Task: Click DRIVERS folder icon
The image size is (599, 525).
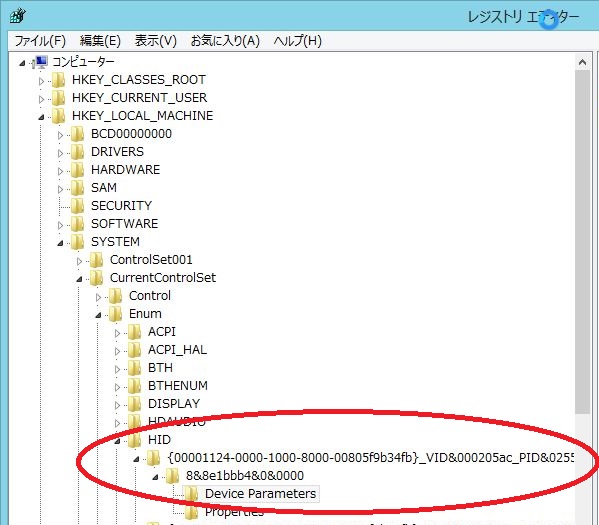Action: [78, 152]
